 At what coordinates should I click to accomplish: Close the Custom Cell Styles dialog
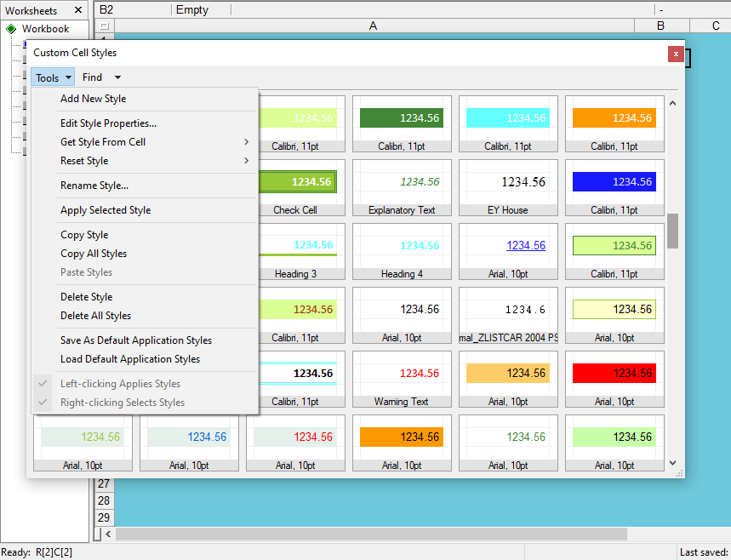[676, 53]
